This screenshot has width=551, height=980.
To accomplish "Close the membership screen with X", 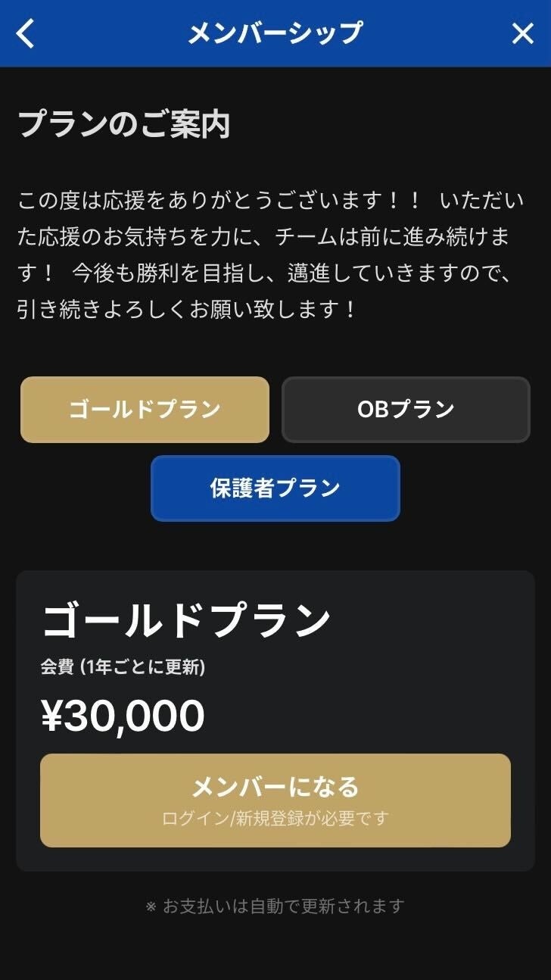I will pyautogui.click(x=523, y=33).
